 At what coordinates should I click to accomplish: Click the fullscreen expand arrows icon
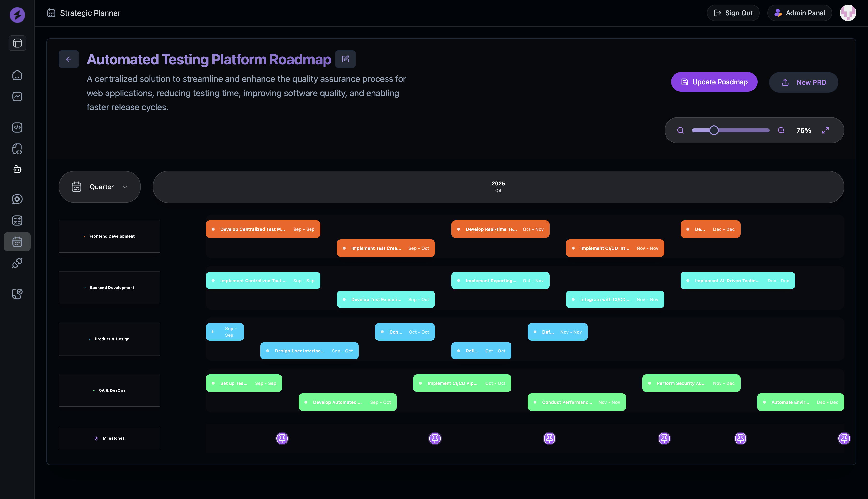click(825, 130)
